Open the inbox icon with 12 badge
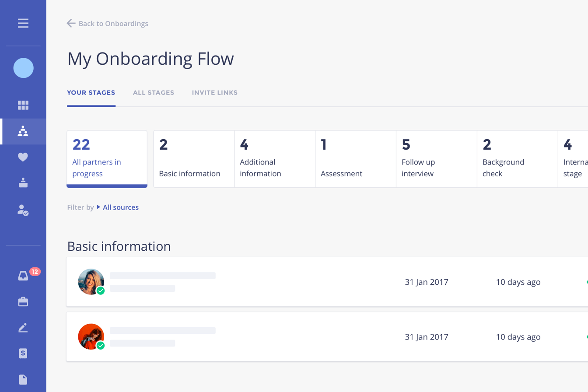Viewport: 588px width, 392px height. click(23, 276)
